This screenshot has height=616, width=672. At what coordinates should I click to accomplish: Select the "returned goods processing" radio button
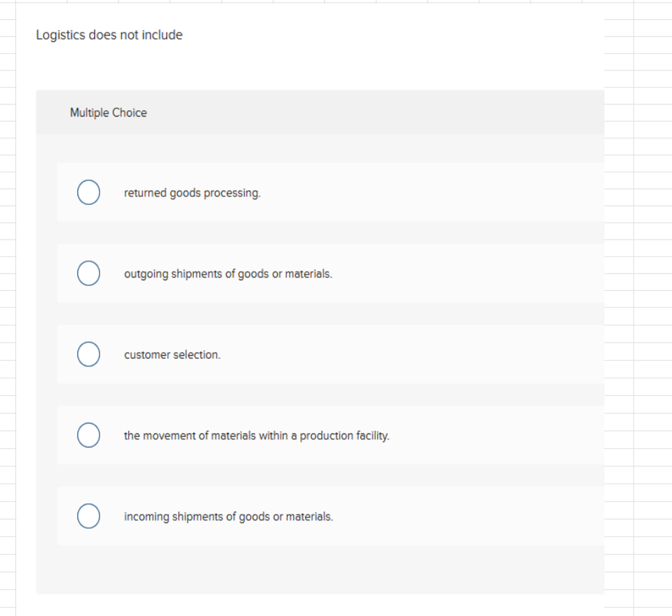pos(88,191)
